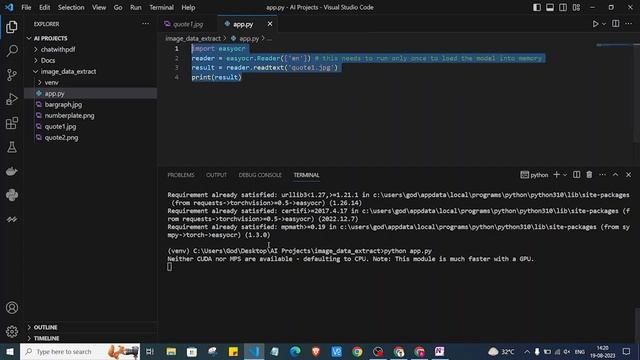Open File Explorer from the taskbar
Image resolution: width=640 pixels, height=360 pixels.
pyautogui.click(x=171, y=351)
